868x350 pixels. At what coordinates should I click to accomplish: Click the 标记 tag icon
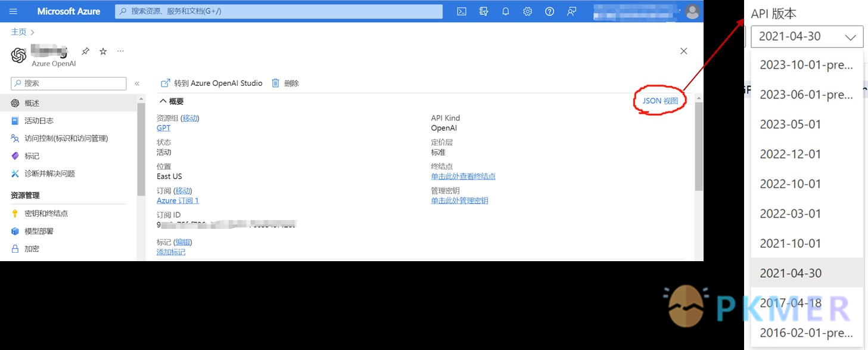click(15, 156)
